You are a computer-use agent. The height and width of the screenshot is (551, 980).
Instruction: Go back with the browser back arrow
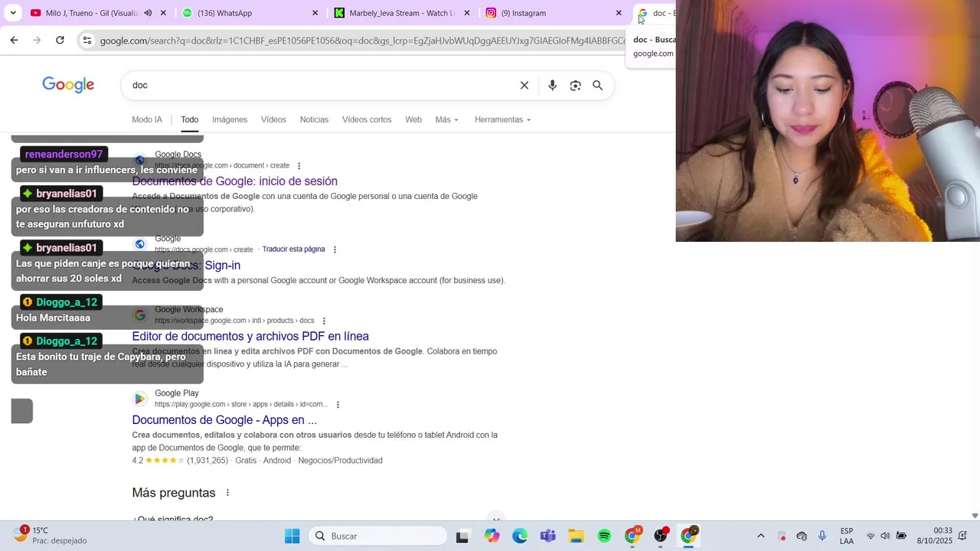14,41
